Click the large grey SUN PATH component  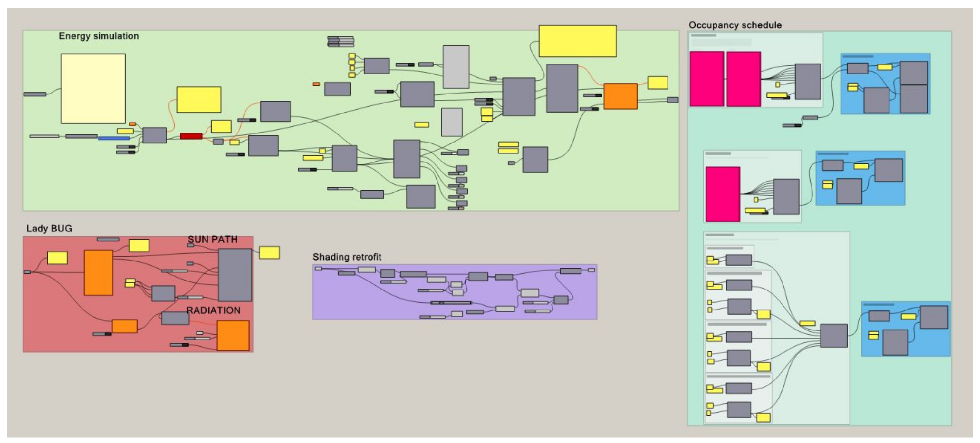pos(235,275)
